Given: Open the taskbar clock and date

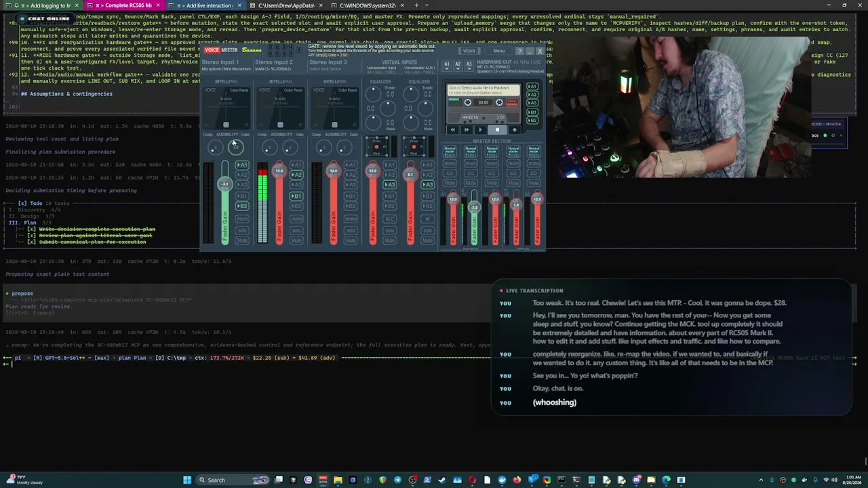Looking at the screenshot, I should point(852,480).
